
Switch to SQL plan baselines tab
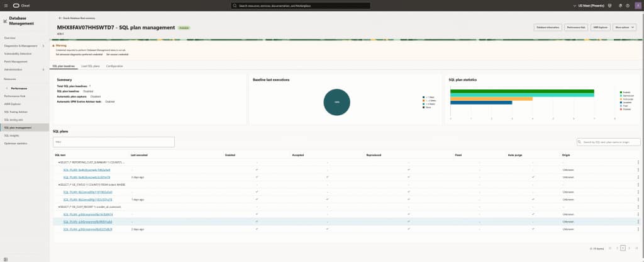pos(64,66)
